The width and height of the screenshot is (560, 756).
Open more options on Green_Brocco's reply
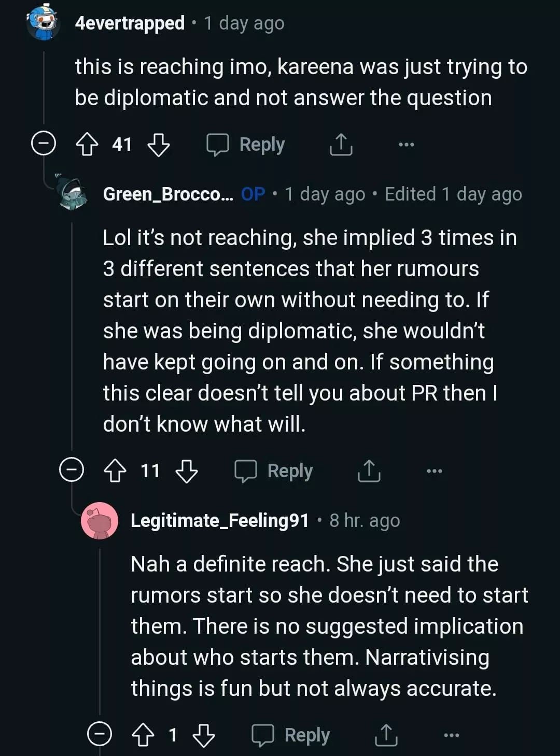(434, 471)
